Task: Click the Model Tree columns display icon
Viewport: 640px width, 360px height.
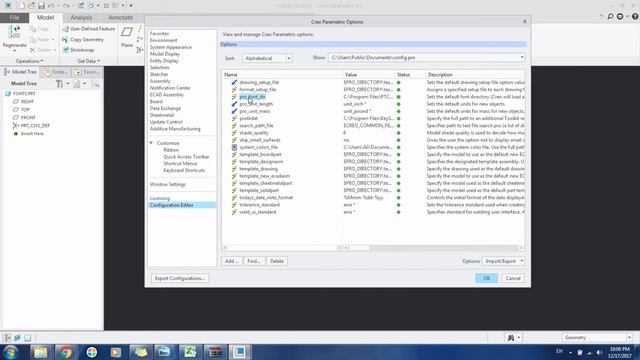Action: 77,84
